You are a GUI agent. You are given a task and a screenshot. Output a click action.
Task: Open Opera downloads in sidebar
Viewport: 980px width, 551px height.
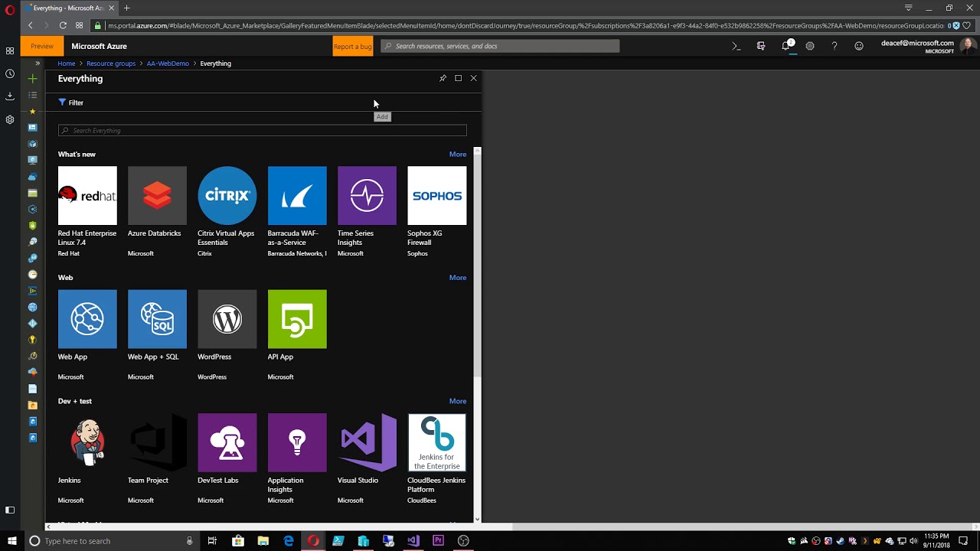tap(10, 96)
